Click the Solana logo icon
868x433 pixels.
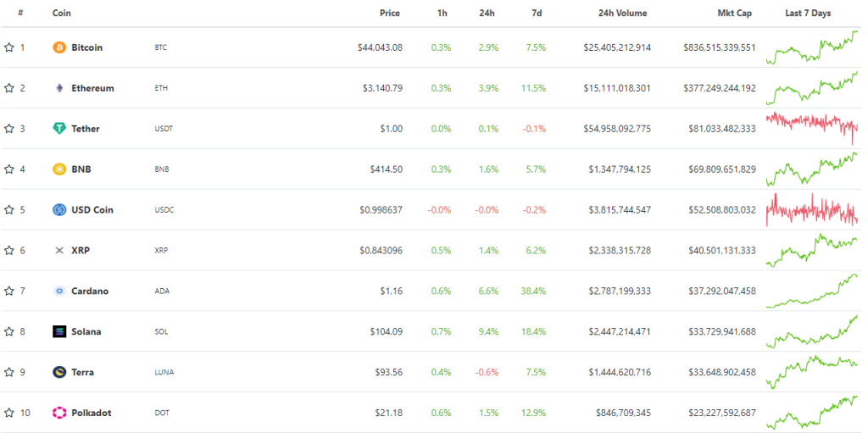pyautogui.click(x=59, y=331)
